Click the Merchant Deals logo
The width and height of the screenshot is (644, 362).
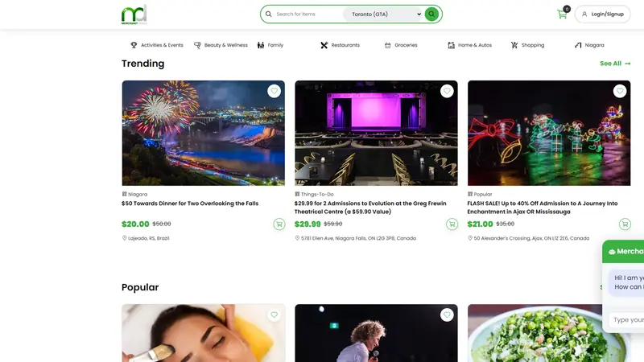(134, 14)
